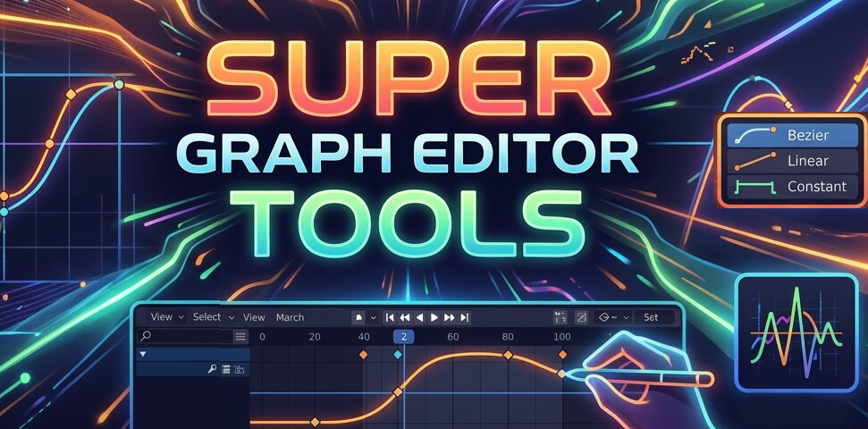This screenshot has height=429, width=868.
Task: Jump to the previous keyframe
Action: (405, 318)
